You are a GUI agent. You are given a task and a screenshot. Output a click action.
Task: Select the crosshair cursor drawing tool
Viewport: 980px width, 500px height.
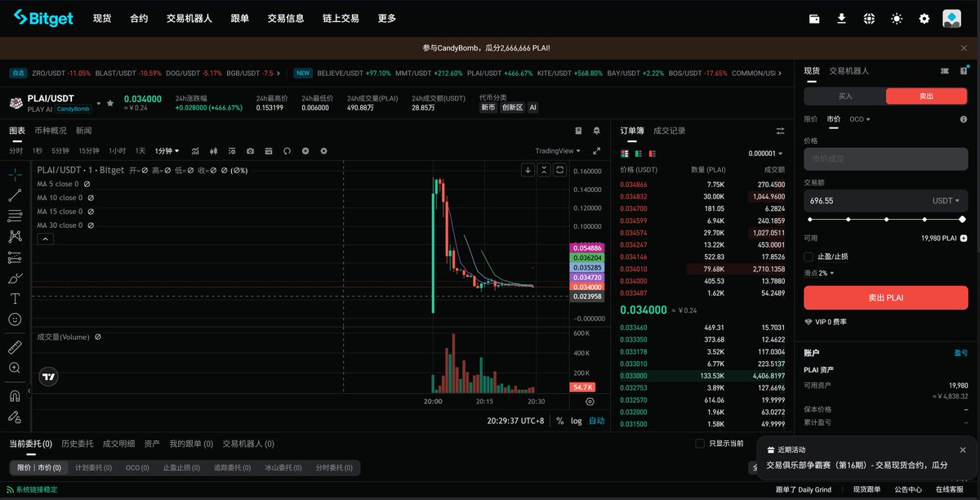15,174
